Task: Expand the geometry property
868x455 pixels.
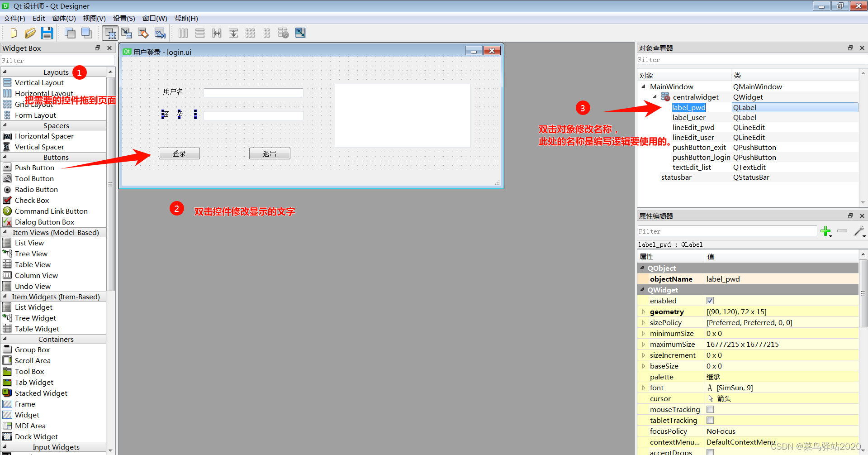Action: (x=643, y=311)
